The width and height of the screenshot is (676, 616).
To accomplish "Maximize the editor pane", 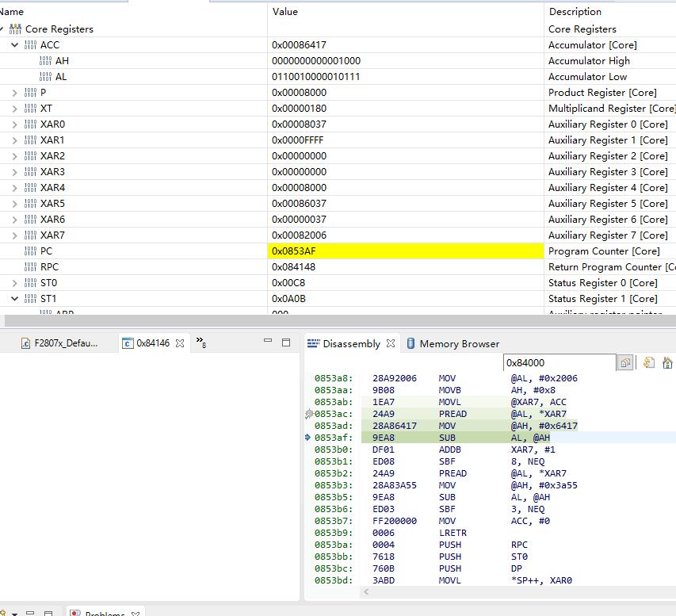I will [286, 342].
